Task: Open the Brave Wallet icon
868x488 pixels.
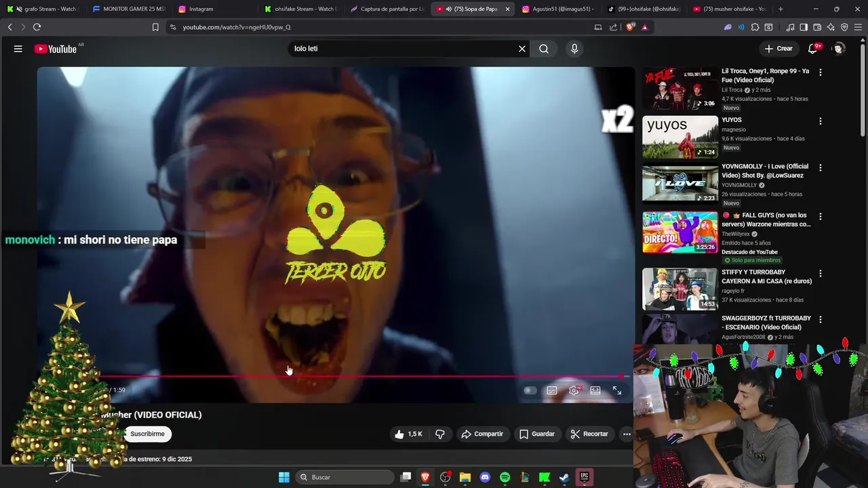Action: pyautogui.click(x=817, y=27)
